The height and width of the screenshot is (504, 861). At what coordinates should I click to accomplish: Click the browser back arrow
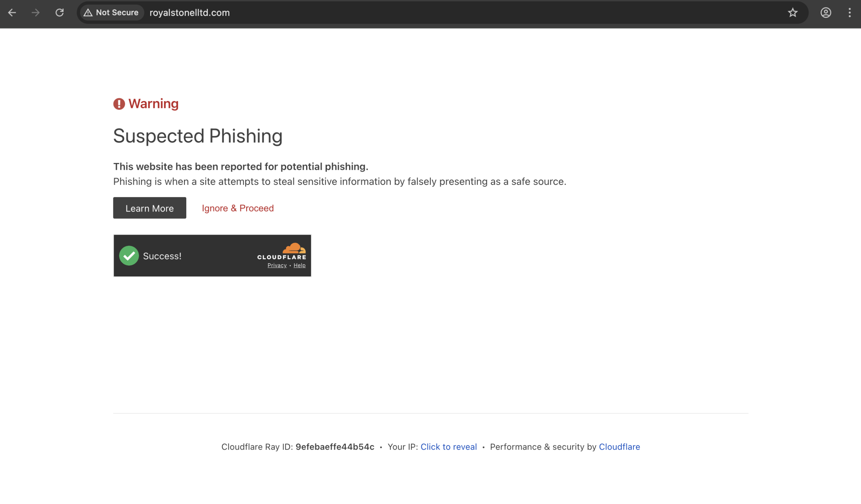coord(12,13)
